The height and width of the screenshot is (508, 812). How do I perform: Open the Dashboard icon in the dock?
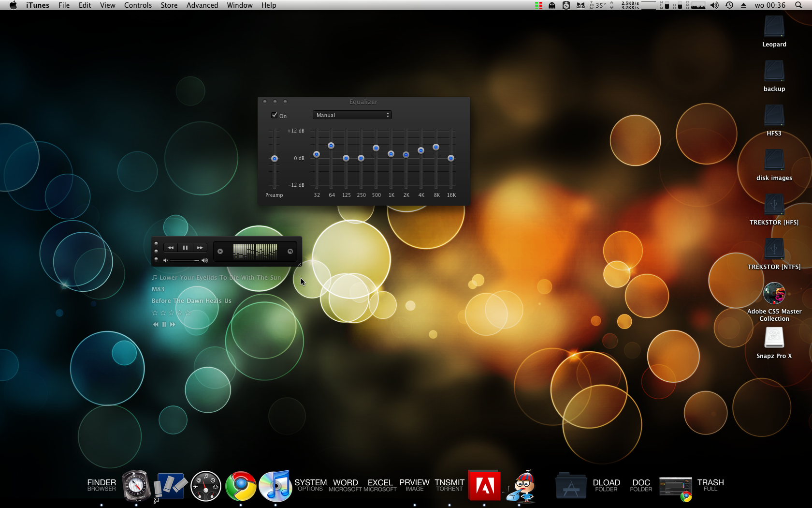pos(206,486)
